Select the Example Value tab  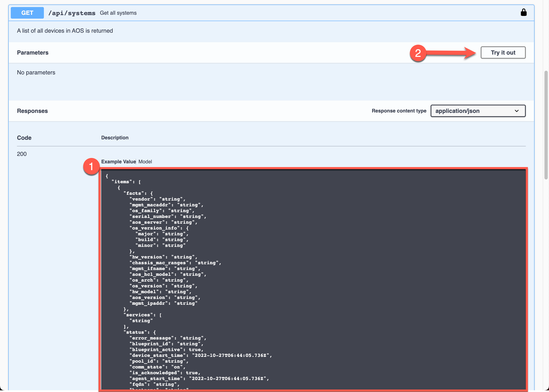point(118,161)
